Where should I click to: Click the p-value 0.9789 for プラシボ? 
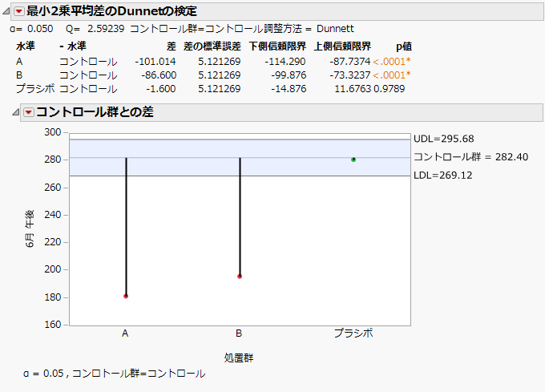pyautogui.click(x=390, y=89)
